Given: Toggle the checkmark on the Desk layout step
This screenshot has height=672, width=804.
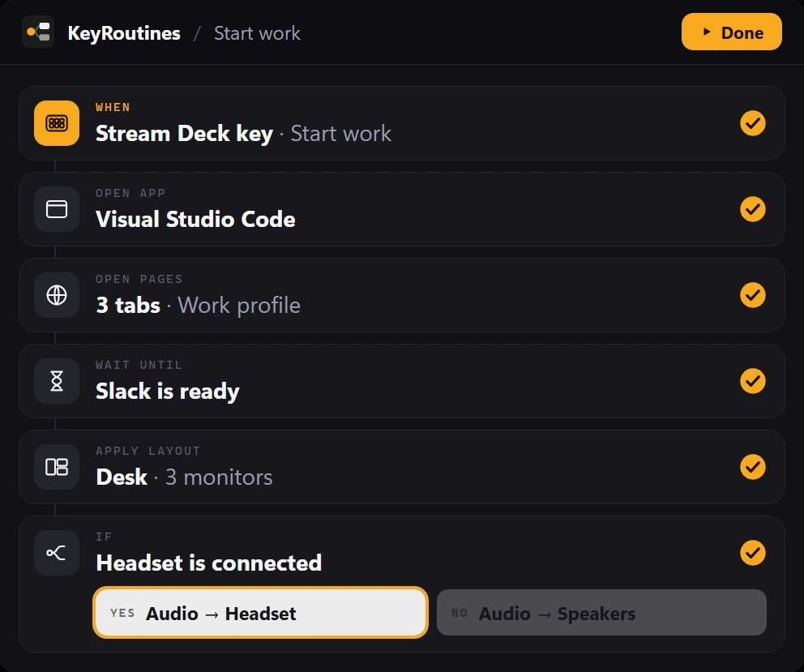Looking at the screenshot, I should 752,467.
